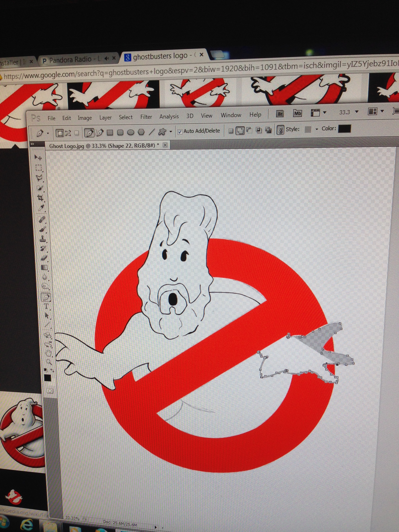
Task: Click the Style swatch in options bar
Action: [308, 129]
